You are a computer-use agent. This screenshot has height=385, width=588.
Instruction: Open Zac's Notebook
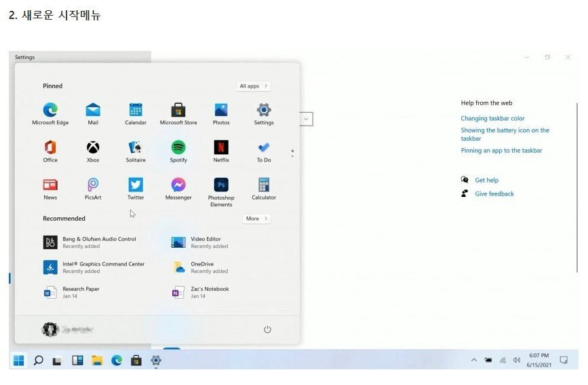click(200, 292)
